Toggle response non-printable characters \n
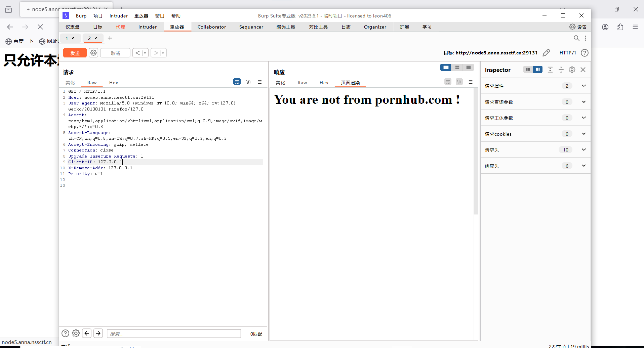Viewport: 644px width, 348px height. pos(459,82)
